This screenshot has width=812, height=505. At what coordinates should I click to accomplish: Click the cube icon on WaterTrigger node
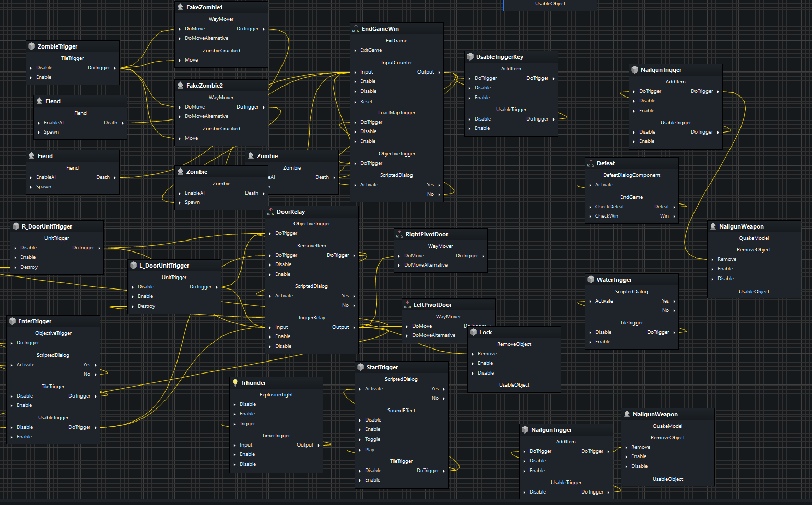(591, 280)
